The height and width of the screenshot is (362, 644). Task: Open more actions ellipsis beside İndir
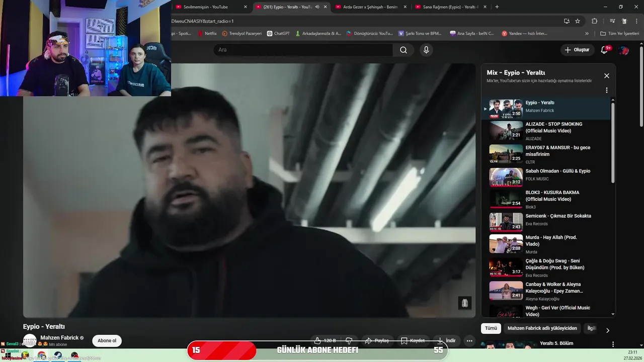[x=469, y=340]
